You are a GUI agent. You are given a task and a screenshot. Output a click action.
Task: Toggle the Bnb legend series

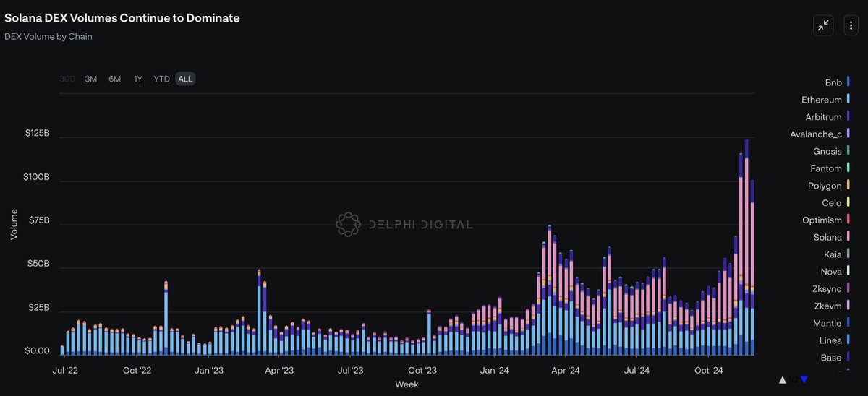click(838, 82)
